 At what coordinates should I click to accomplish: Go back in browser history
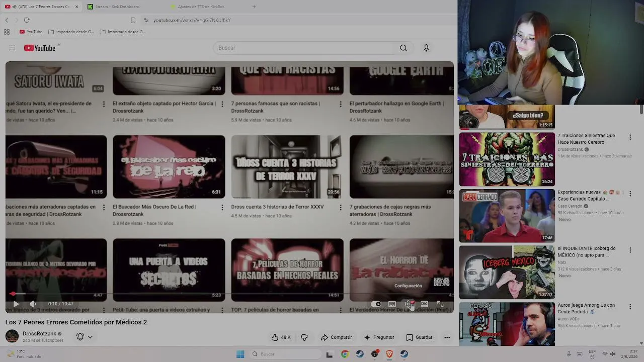7,20
